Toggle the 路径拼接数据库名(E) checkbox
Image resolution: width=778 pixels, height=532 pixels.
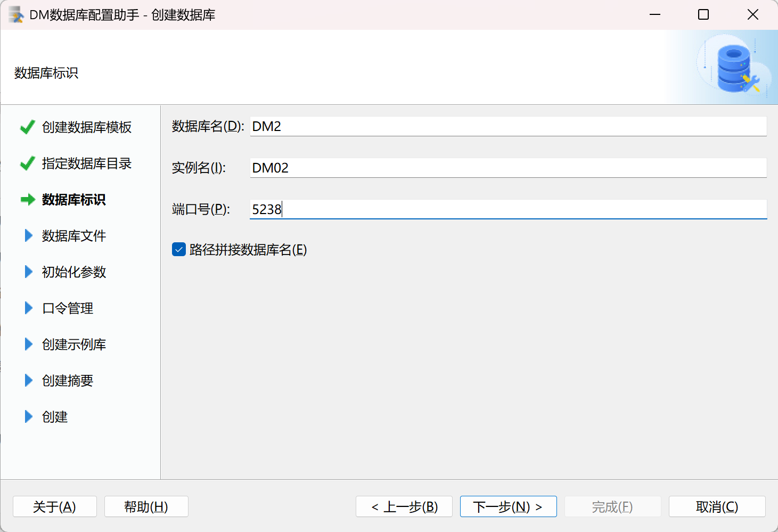pos(179,249)
